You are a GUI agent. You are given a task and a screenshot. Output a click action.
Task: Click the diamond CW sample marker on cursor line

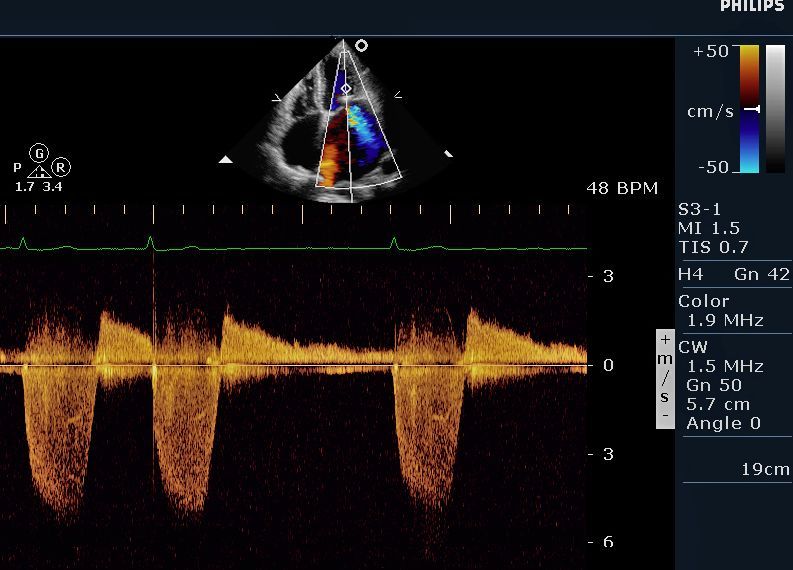(x=346, y=89)
